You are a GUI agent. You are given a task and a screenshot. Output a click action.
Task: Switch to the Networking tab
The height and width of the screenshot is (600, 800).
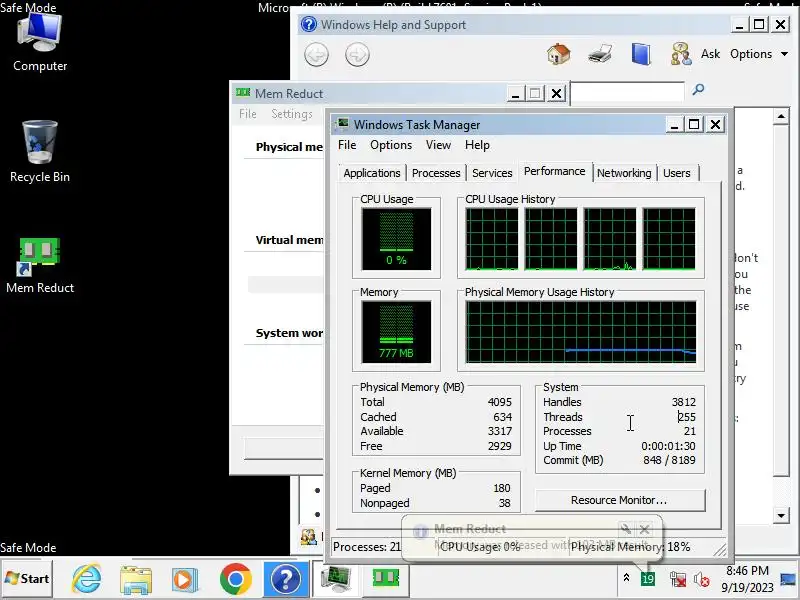click(x=624, y=173)
